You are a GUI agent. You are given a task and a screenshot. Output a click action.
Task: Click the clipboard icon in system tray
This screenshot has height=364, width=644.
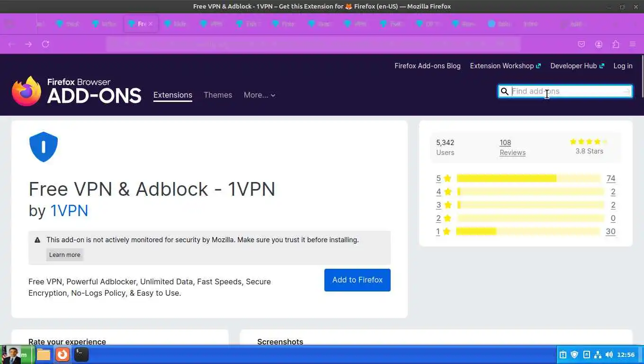563,355
